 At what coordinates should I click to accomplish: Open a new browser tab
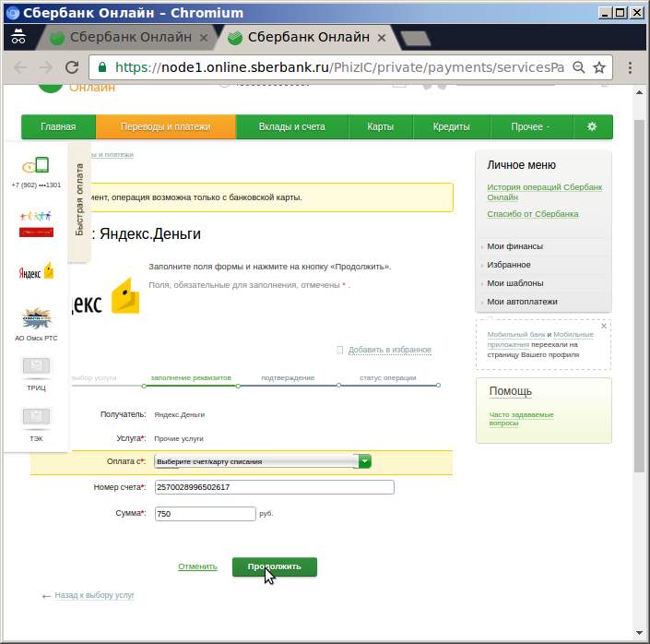(x=416, y=39)
